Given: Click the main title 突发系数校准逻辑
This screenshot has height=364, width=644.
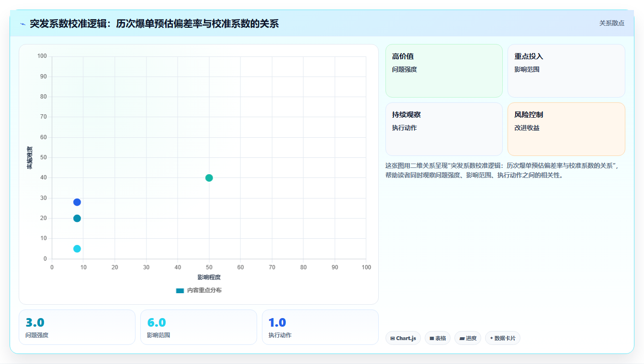Looking at the screenshot, I should [x=154, y=24].
